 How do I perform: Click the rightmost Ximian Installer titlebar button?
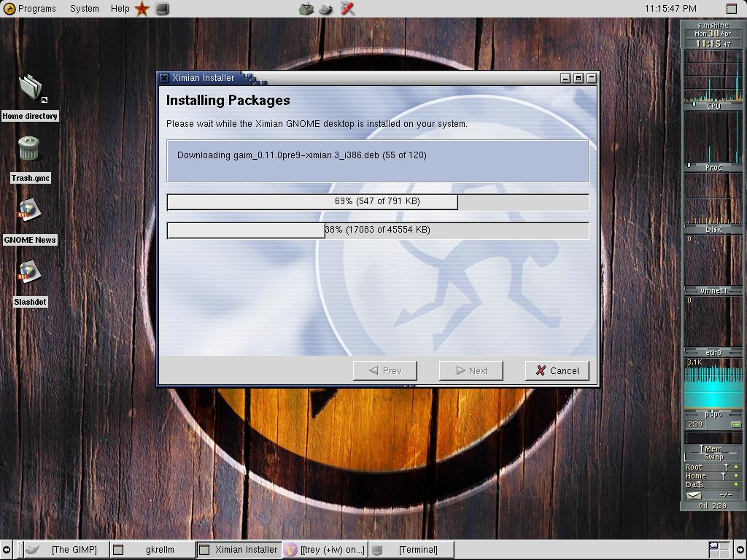591,78
